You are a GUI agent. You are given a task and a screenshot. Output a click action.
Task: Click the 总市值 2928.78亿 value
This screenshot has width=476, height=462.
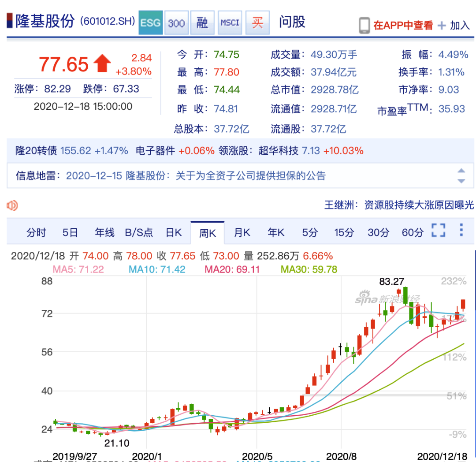(335, 90)
